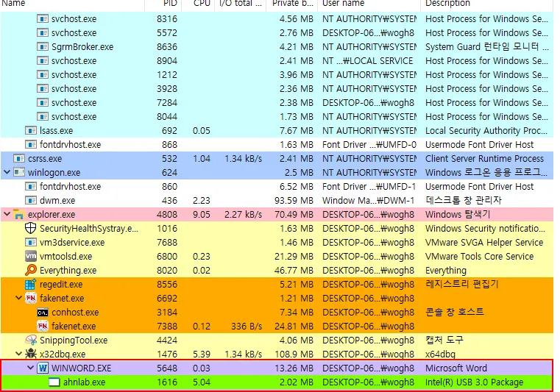The height and width of the screenshot is (392, 560).
Task: Select the SnippingTool.exe process name
Action: tap(74, 341)
